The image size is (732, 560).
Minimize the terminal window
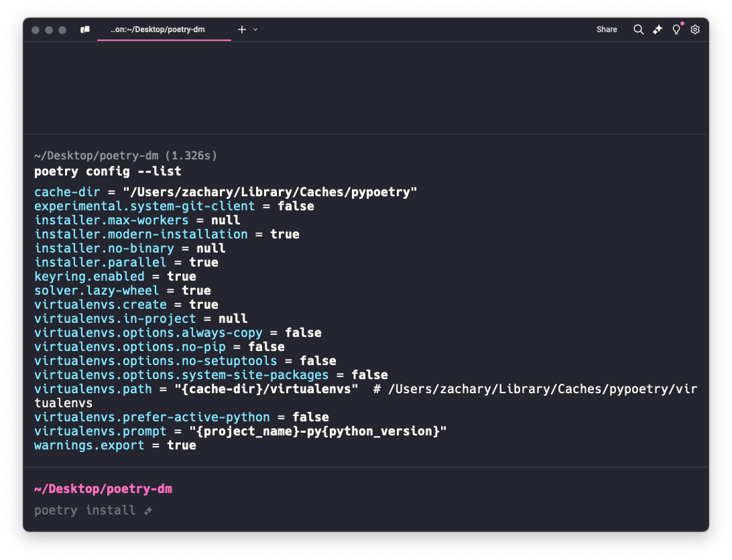49,30
